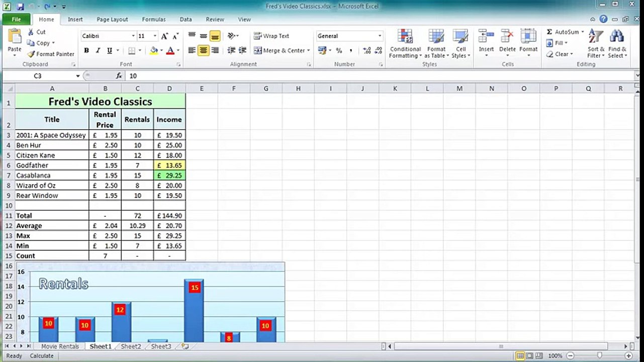This screenshot has width=644, height=362.
Task: Open Format as Table gallery
Action: coord(436,44)
